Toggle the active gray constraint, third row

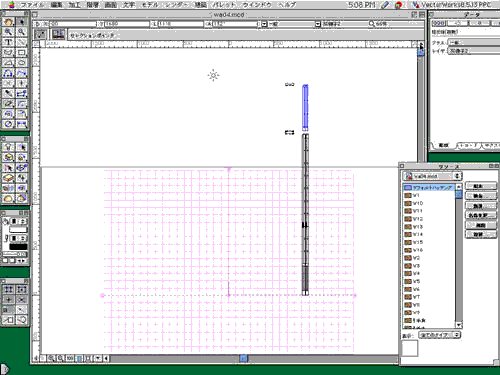tap(8, 310)
